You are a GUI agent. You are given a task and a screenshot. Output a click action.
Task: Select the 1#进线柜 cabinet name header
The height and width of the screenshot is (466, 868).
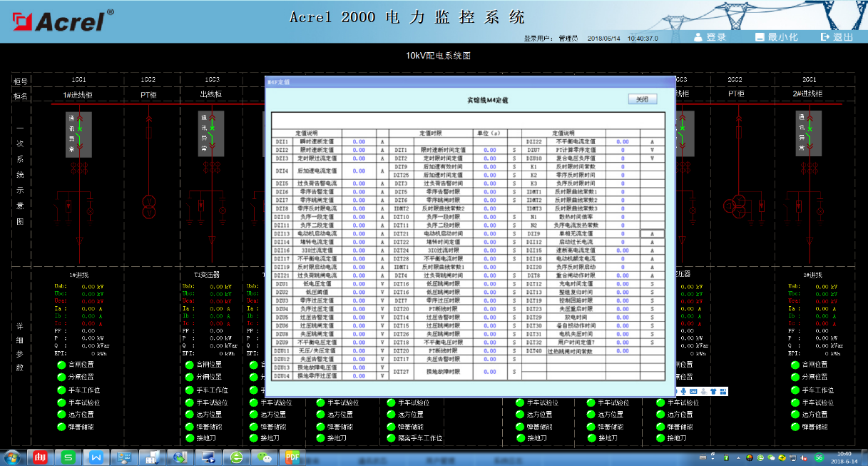[78, 94]
